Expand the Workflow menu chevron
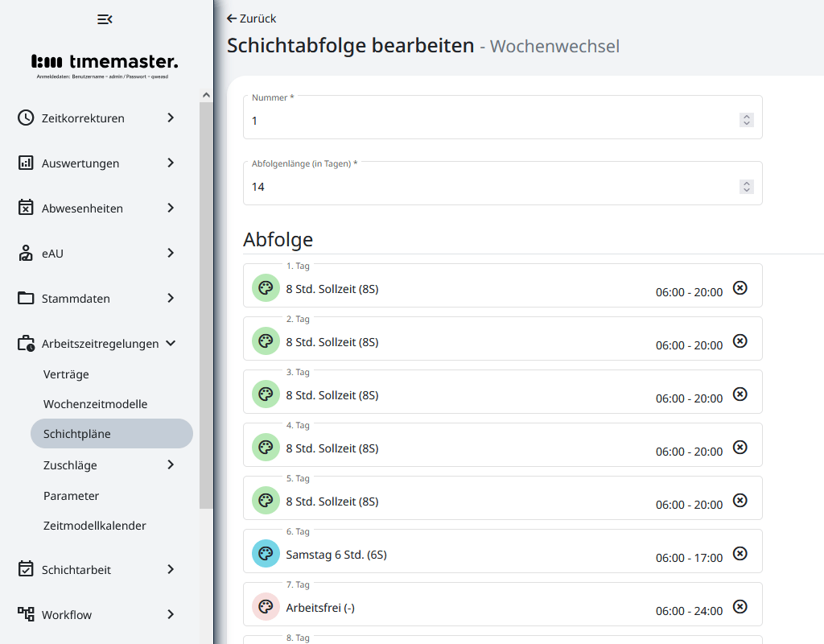 (170, 614)
